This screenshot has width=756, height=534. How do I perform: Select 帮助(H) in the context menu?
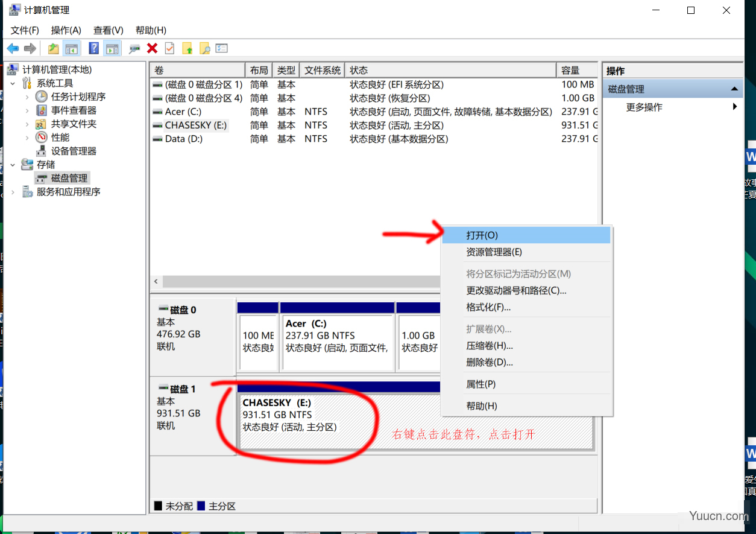click(x=526, y=406)
